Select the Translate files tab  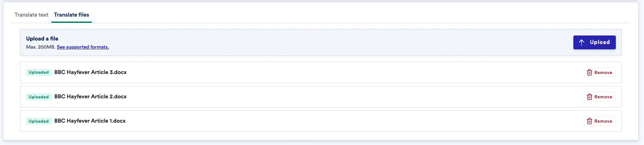(71, 15)
